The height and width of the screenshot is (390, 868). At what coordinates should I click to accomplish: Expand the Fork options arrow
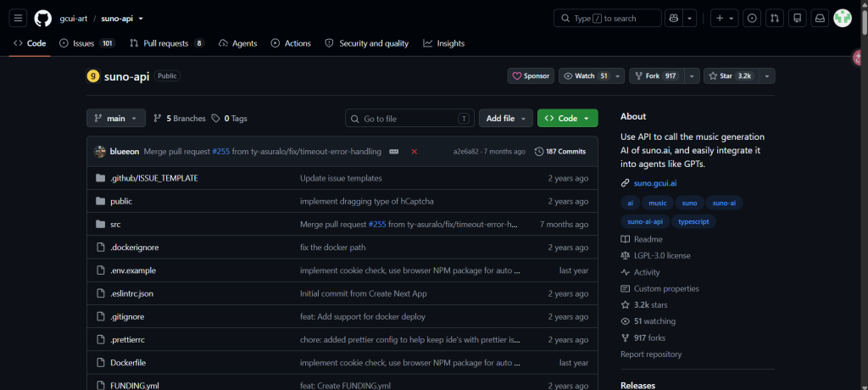point(692,76)
